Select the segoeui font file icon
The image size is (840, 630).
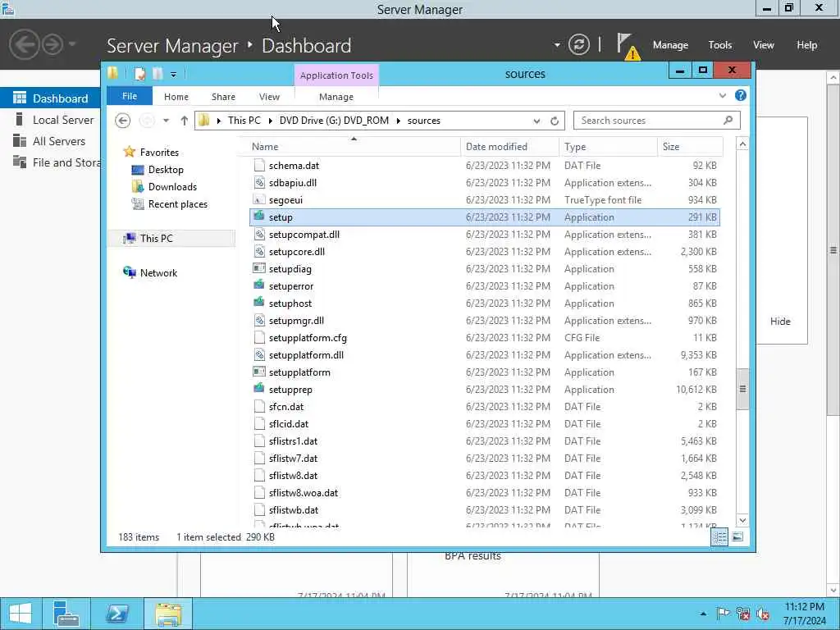259,199
